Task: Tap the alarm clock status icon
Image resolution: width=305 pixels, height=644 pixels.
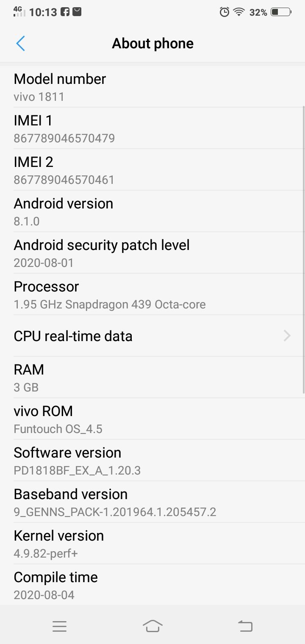Action: [x=225, y=12]
